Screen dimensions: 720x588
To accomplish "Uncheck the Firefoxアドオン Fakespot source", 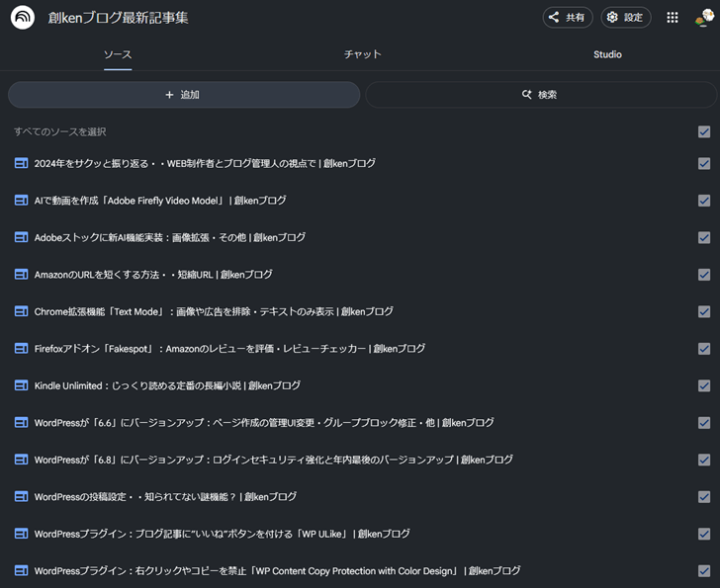I will 704,349.
